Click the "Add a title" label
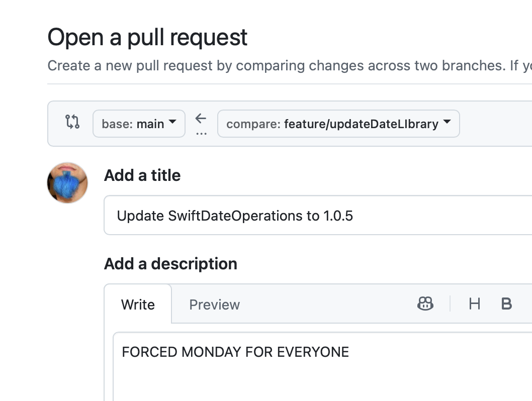The height and width of the screenshot is (401, 532). tap(142, 175)
